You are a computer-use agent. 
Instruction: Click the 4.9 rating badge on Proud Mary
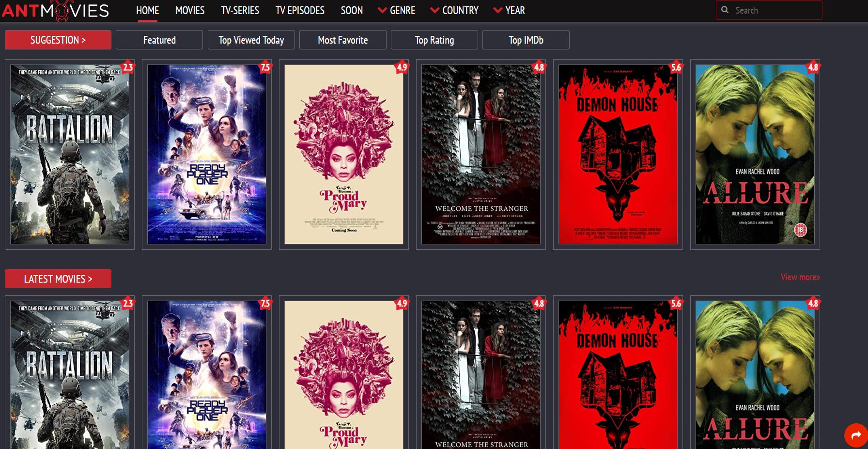(402, 68)
